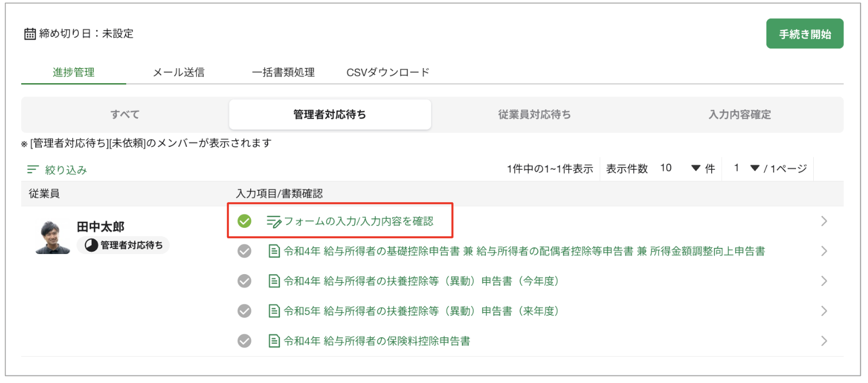Select the 従業員対応待ち filter tab
Screen dimensions: 868x383
coord(535,114)
